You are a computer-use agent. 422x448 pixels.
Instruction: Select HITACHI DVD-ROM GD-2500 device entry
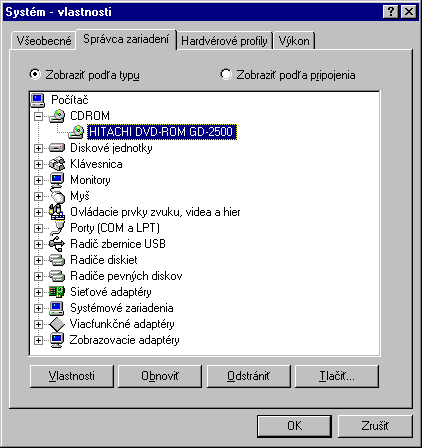(162, 132)
